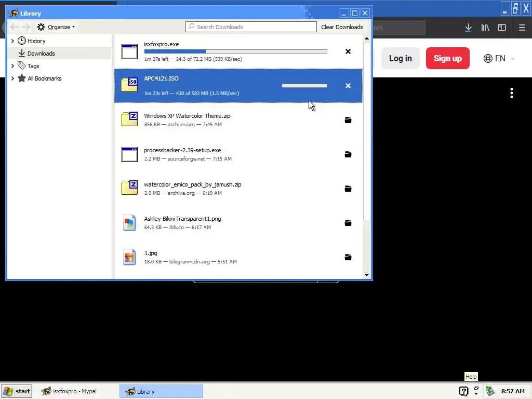Viewport: 532px width, 399px height.
Task: Open the three-dot page menu
Action: pyautogui.click(x=512, y=93)
